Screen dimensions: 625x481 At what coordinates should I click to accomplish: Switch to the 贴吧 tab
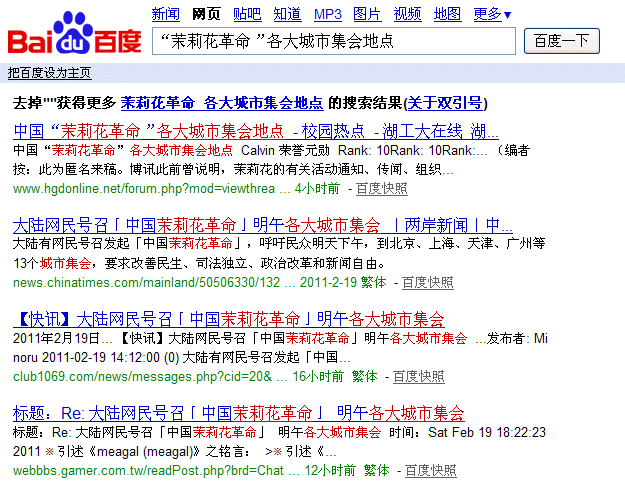click(247, 14)
